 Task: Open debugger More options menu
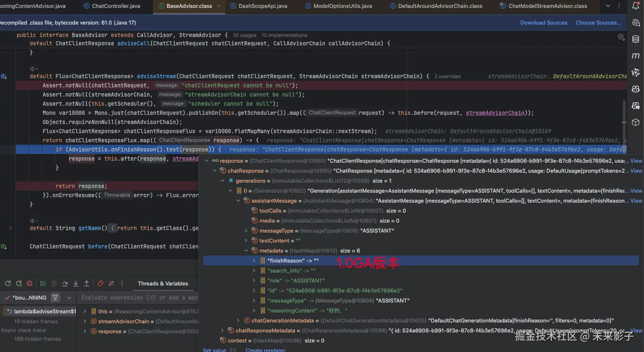(122, 284)
